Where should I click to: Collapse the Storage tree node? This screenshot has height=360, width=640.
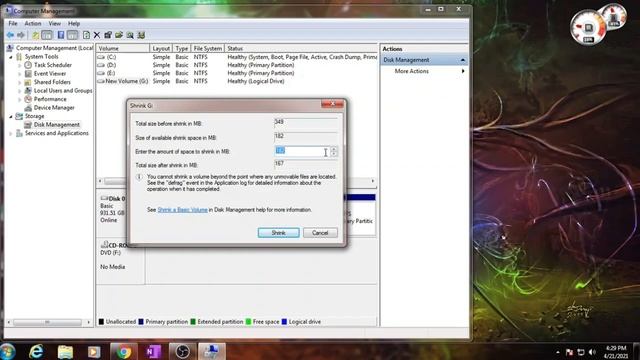11,116
